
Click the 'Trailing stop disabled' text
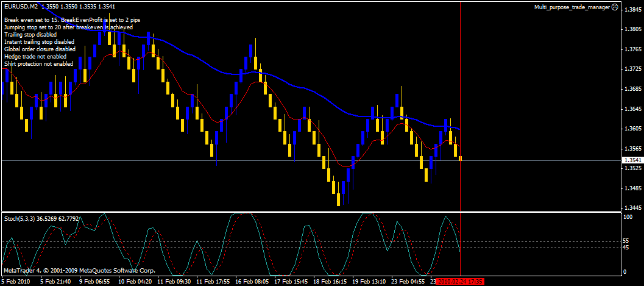[x=30, y=35]
